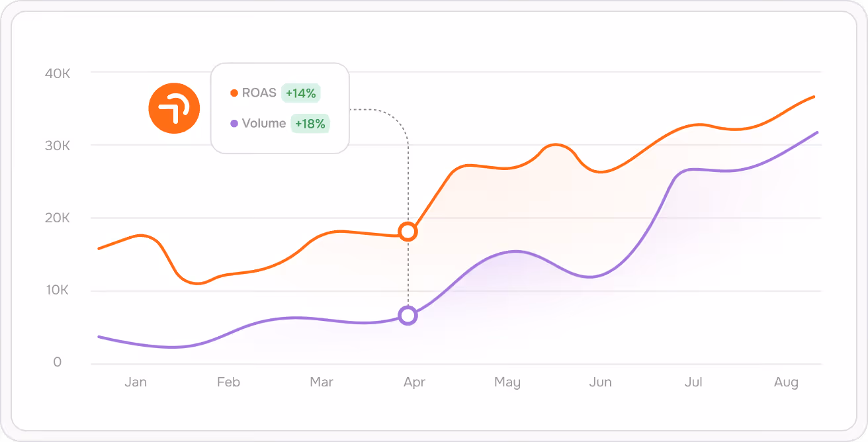Screen dimensions: 868x442
Task: Select the orange ROAS data point marker
Action: click(x=408, y=232)
